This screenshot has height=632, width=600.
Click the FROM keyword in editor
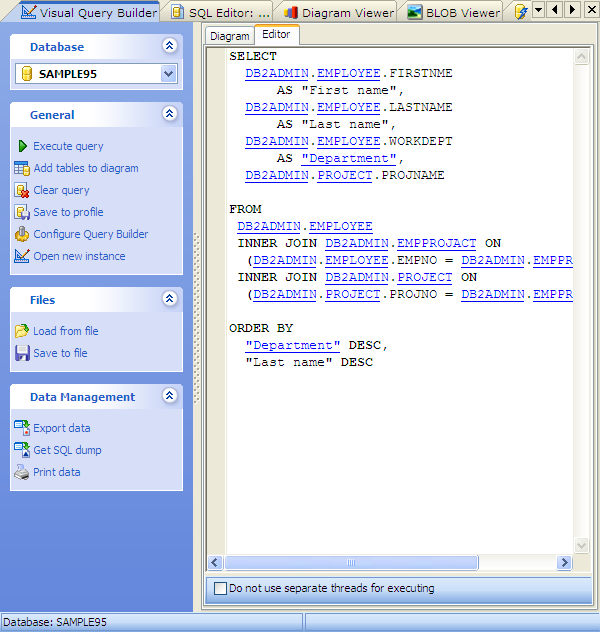tap(245, 209)
